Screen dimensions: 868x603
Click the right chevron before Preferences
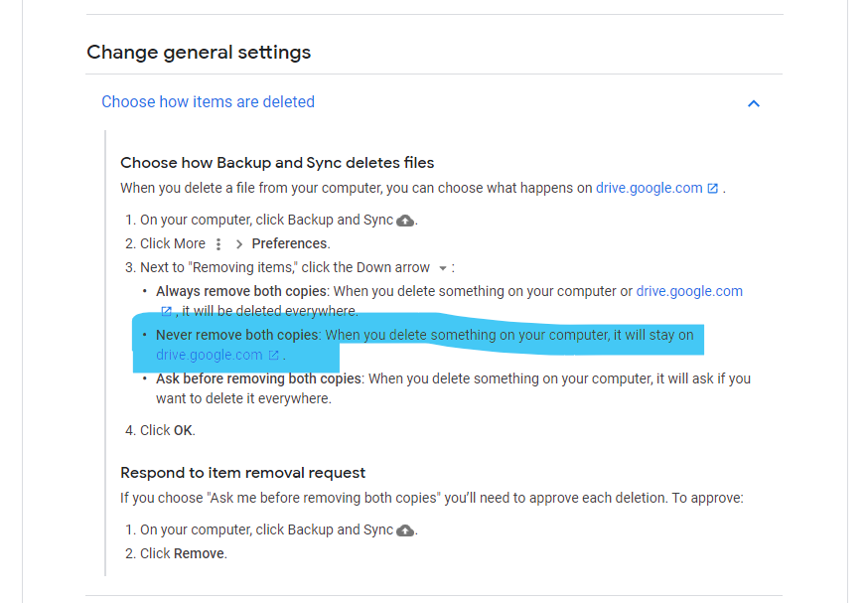239,244
